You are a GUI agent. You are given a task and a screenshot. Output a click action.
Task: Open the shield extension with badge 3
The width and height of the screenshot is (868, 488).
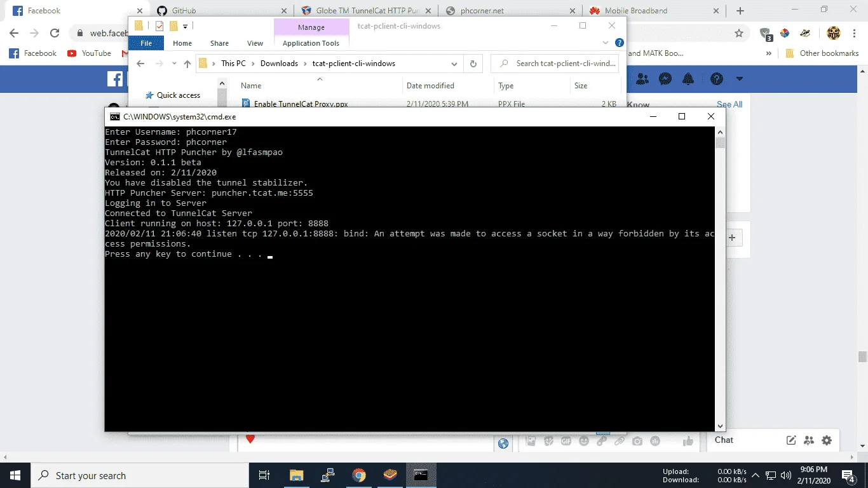pos(766,34)
